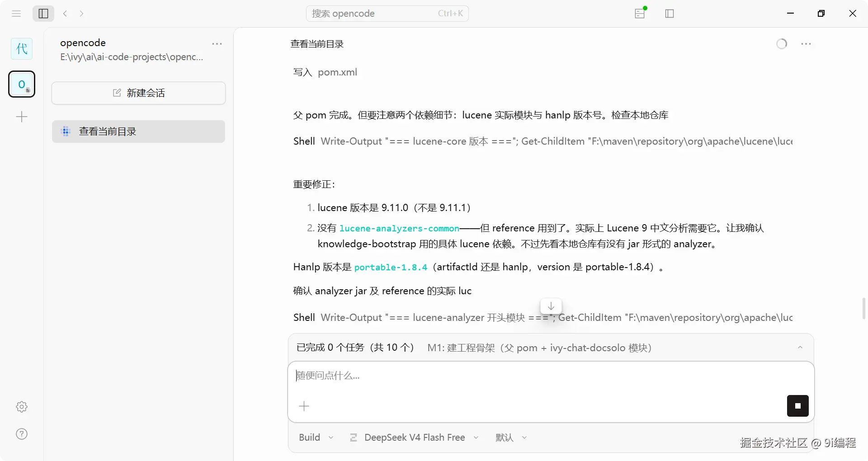Click the model provider icon beside DeepSeek
The height and width of the screenshot is (461, 868).
(x=354, y=437)
